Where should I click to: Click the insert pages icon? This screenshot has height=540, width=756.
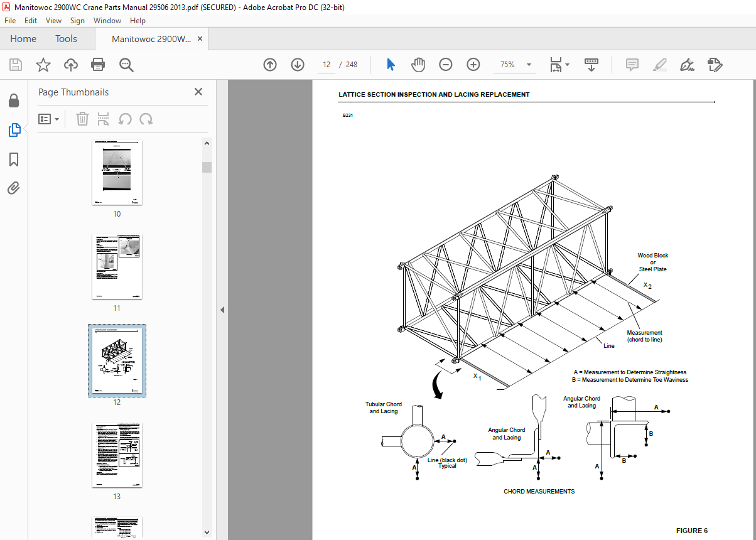pyautogui.click(x=104, y=119)
